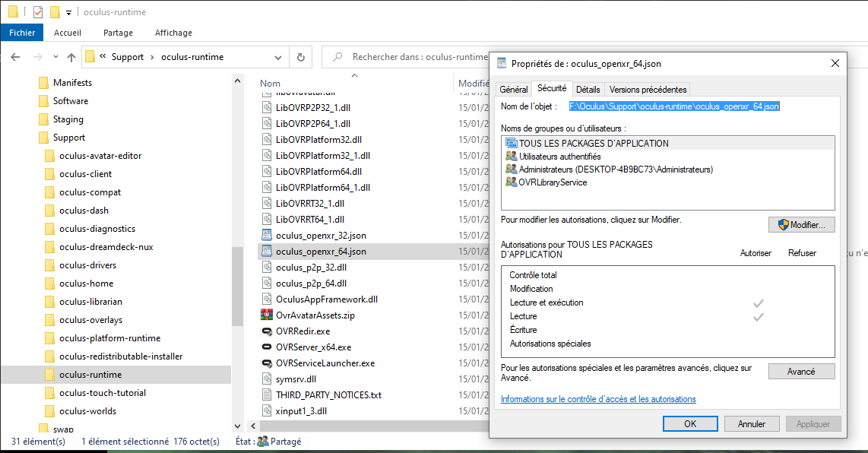Click the Modifier... permissions button
This screenshot has height=453, width=868.
(801, 225)
